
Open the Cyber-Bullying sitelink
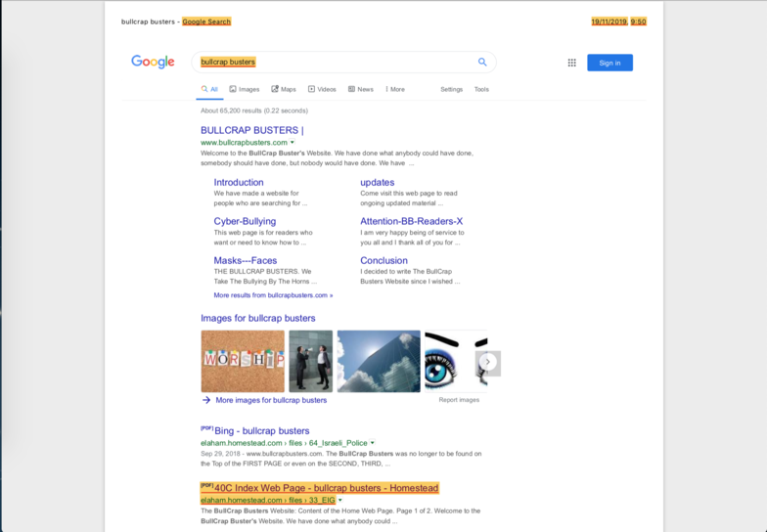245,221
